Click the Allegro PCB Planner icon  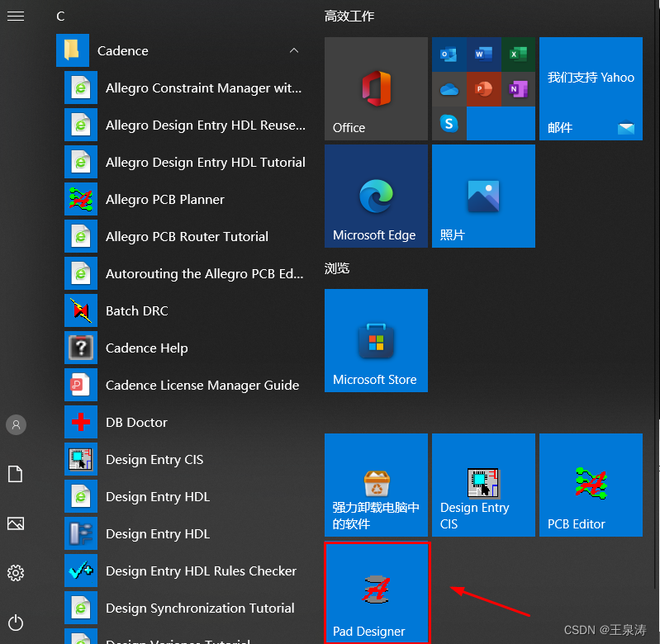(81, 199)
